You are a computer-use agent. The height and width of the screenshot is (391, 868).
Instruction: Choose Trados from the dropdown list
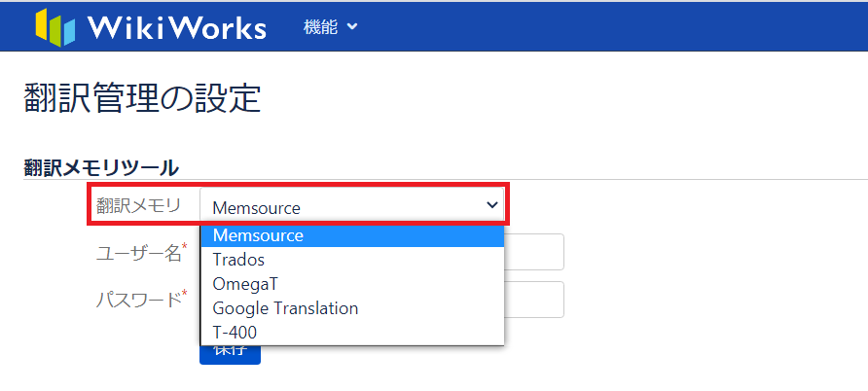(x=238, y=260)
